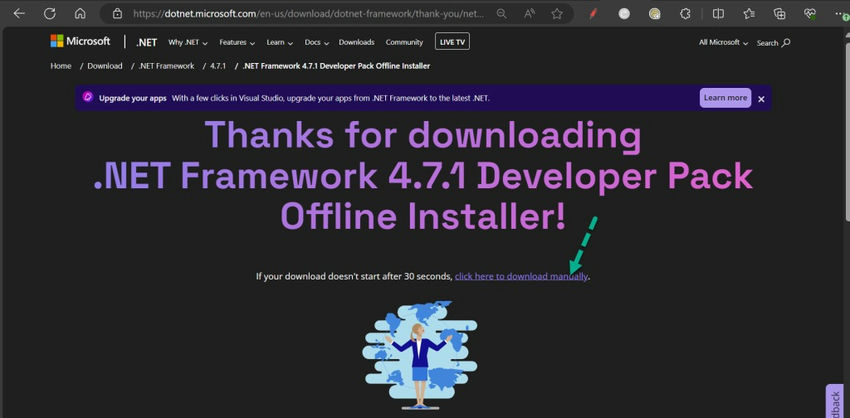Image resolution: width=850 pixels, height=418 pixels.
Task: Expand the Features dropdown menu
Action: pyautogui.click(x=237, y=42)
